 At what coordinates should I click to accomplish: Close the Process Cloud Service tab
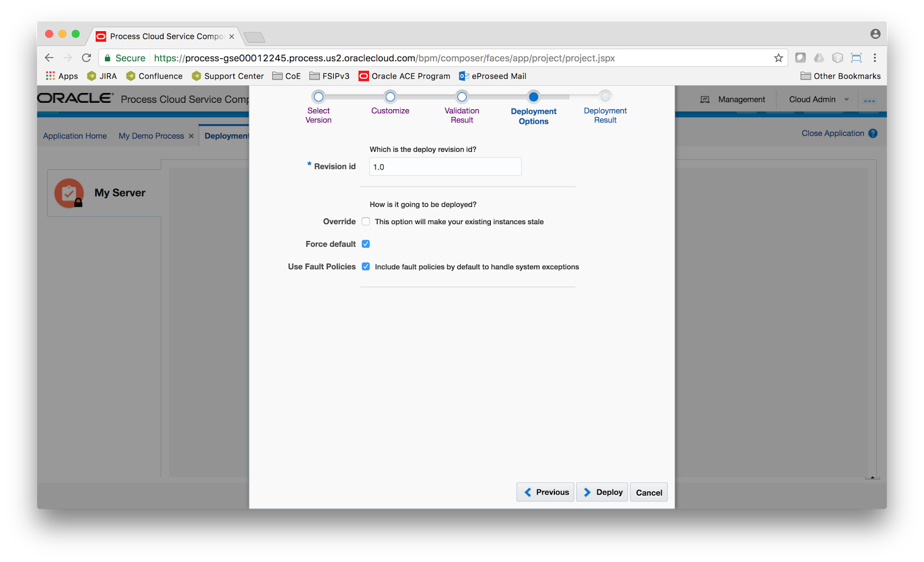232,36
